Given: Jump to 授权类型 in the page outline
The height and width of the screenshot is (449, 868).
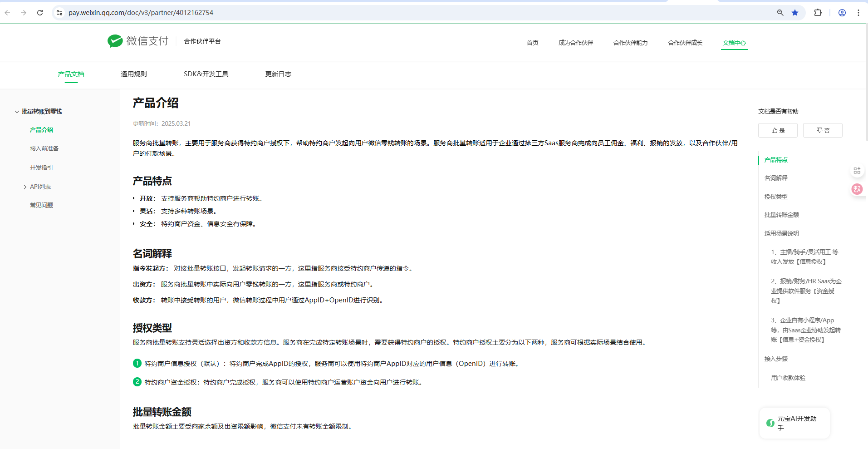Looking at the screenshot, I should pyautogui.click(x=776, y=197).
